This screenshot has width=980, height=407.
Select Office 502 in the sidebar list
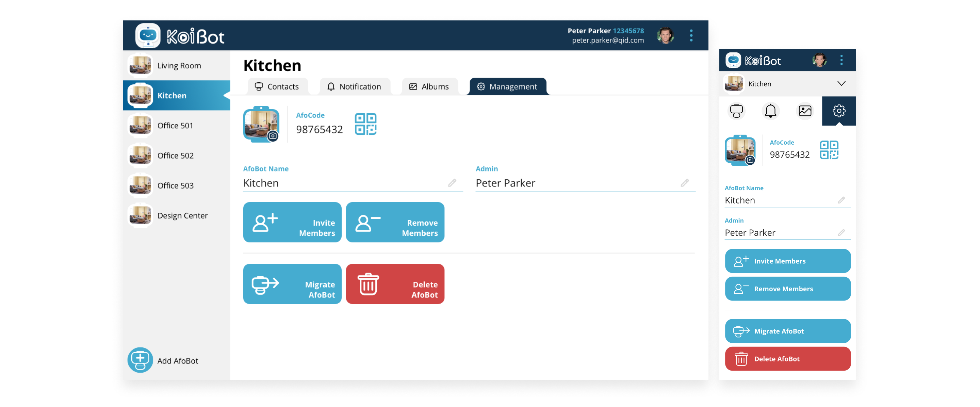click(175, 156)
